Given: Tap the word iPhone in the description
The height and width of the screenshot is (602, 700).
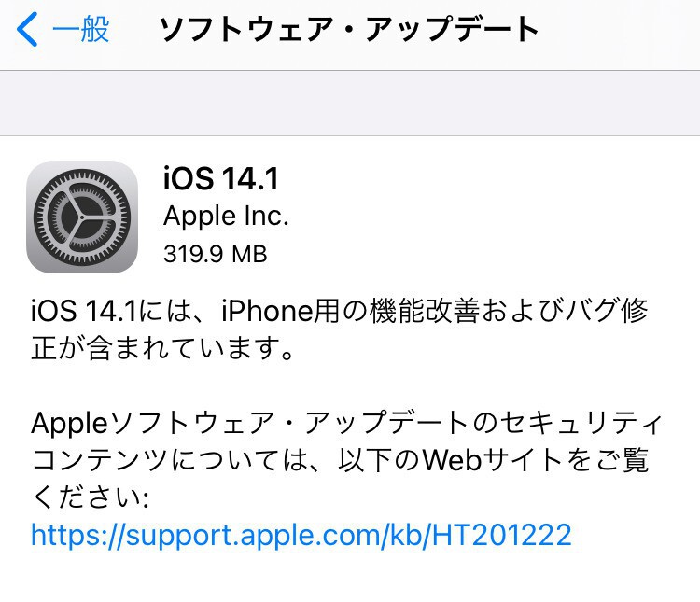Looking at the screenshot, I should tap(267, 311).
